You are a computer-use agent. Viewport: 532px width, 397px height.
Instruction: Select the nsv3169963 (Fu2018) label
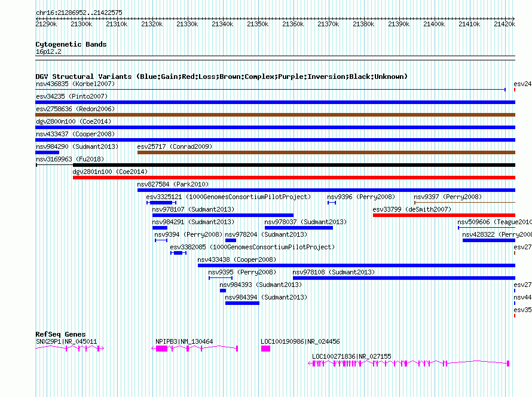(70, 159)
